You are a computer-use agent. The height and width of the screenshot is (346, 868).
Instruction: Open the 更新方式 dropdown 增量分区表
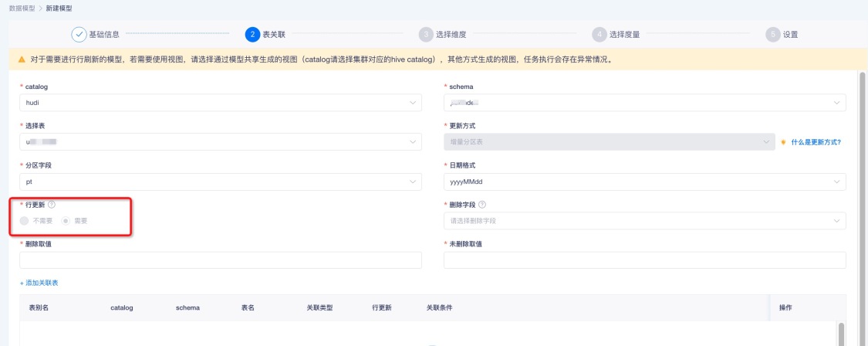coord(609,142)
